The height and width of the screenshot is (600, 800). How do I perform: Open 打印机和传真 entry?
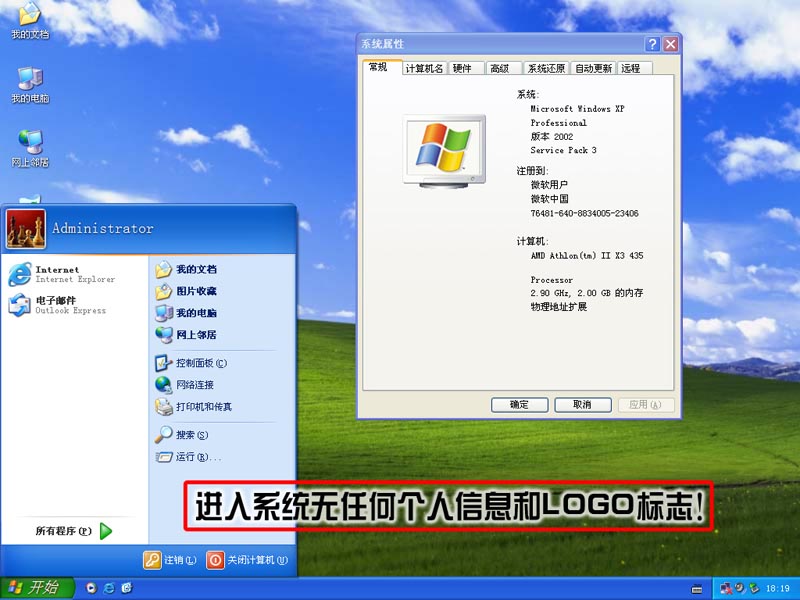point(203,407)
